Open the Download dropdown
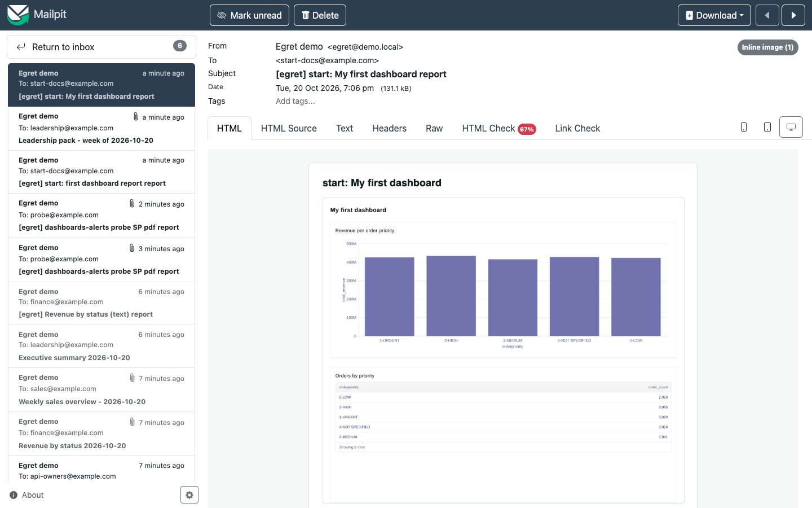This screenshot has height=508, width=812. click(x=714, y=15)
